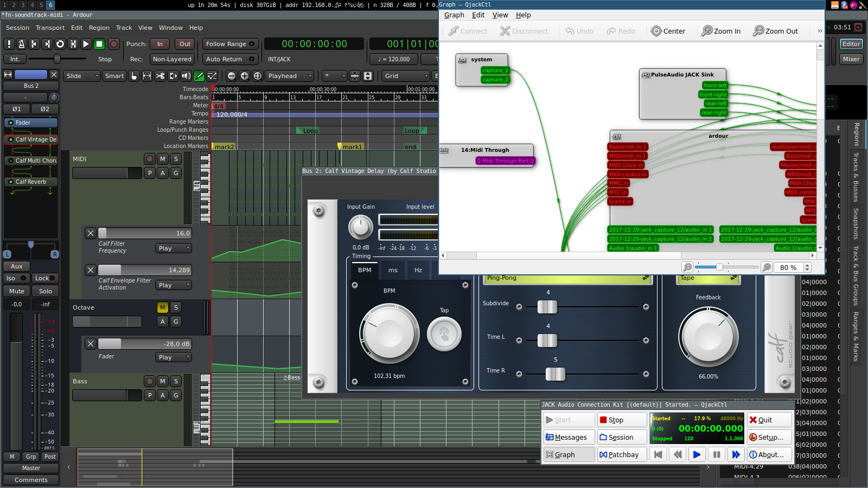Screen dimensions: 868x488
Task: Open the Transport menu in Ardour
Action: (x=50, y=28)
